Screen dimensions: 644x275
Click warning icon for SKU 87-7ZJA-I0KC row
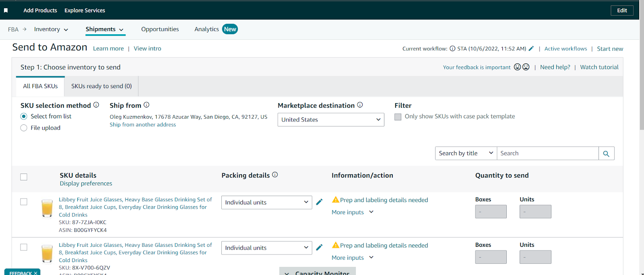tap(336, 200)
